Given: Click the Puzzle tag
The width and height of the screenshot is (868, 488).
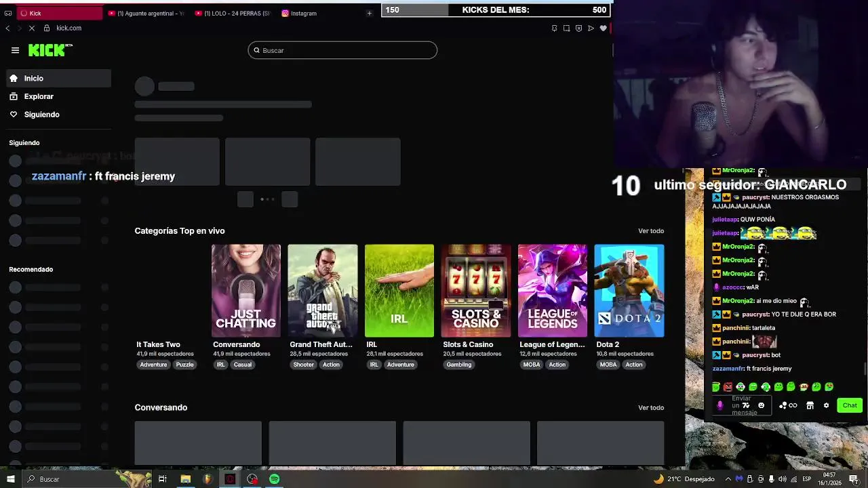Looking at the screenshot, I should (185, 365).
